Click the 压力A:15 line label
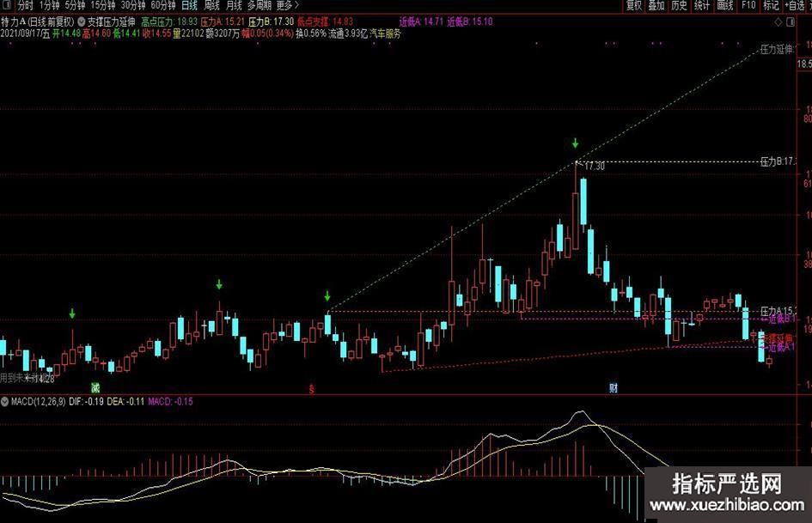This screenshot has height=523, width=812. 778,311
